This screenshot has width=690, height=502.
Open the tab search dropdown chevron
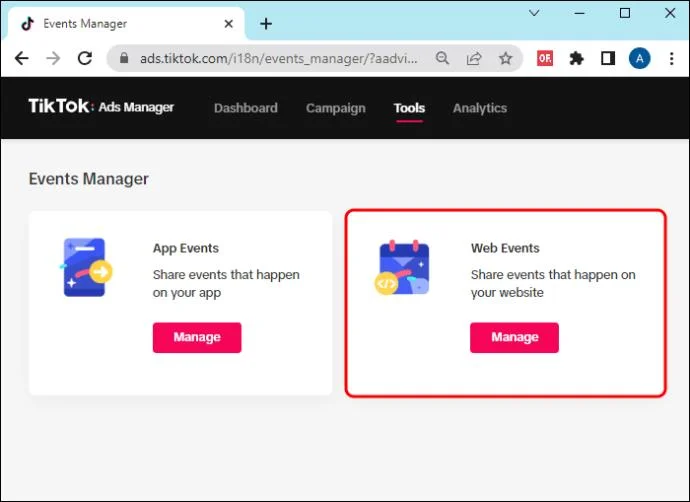point(534,13)
